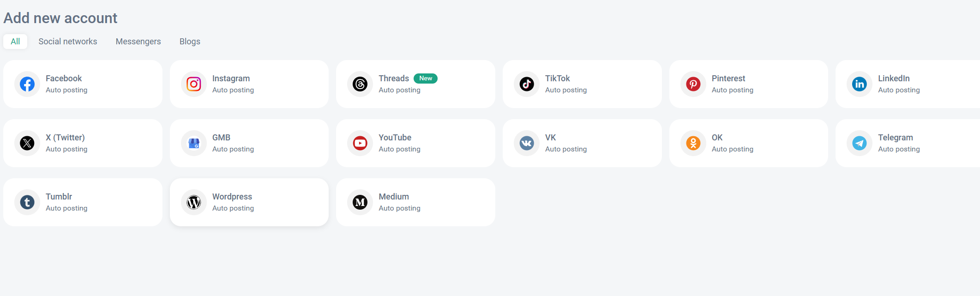Viewport: 980px width, 296px height.
Task: Open the Social networks tab
Action: [68, 42]
